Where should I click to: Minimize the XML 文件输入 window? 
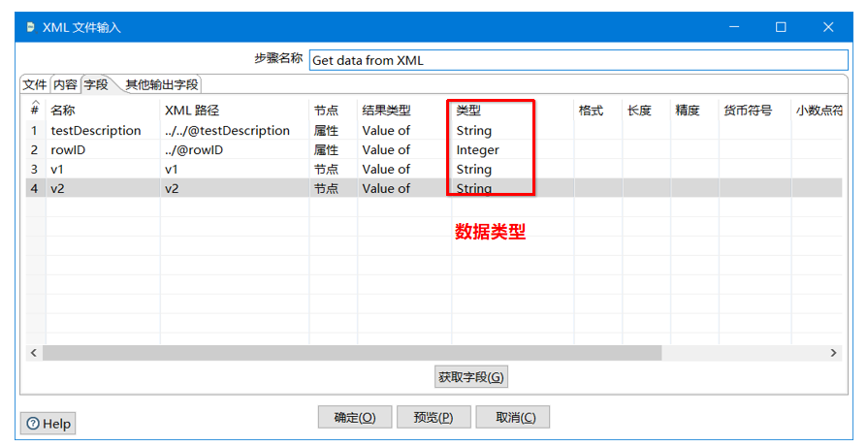734,27
